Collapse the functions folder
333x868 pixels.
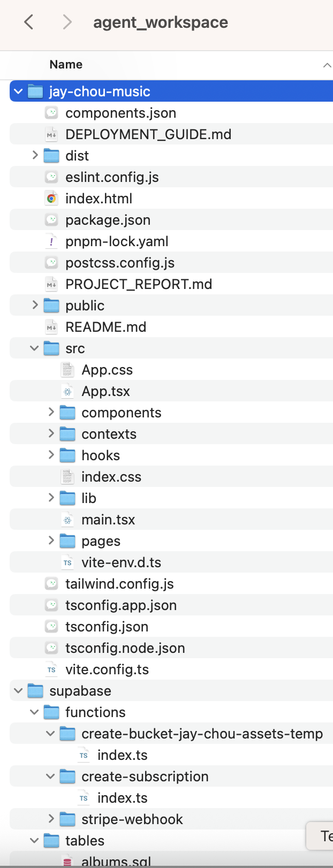[34, 712]
